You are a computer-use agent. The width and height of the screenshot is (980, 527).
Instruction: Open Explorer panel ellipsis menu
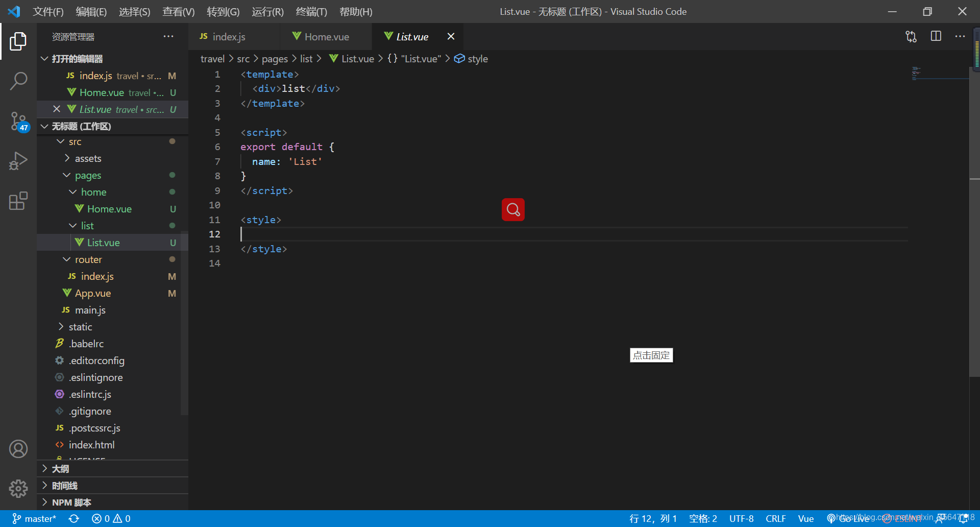click(x=168, y=37)
